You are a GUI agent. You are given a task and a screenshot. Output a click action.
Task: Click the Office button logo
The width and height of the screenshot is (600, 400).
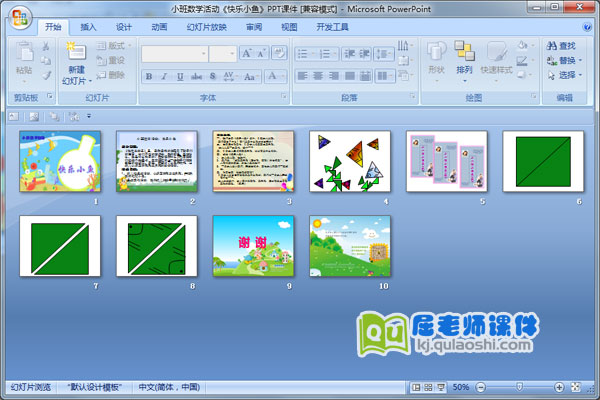pos(20,18)
